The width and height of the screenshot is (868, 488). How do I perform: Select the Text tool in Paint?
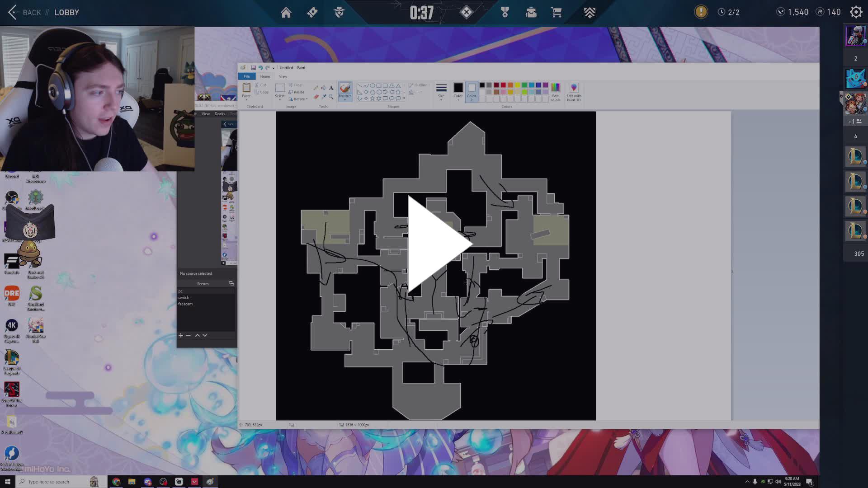tap(331, 87)
